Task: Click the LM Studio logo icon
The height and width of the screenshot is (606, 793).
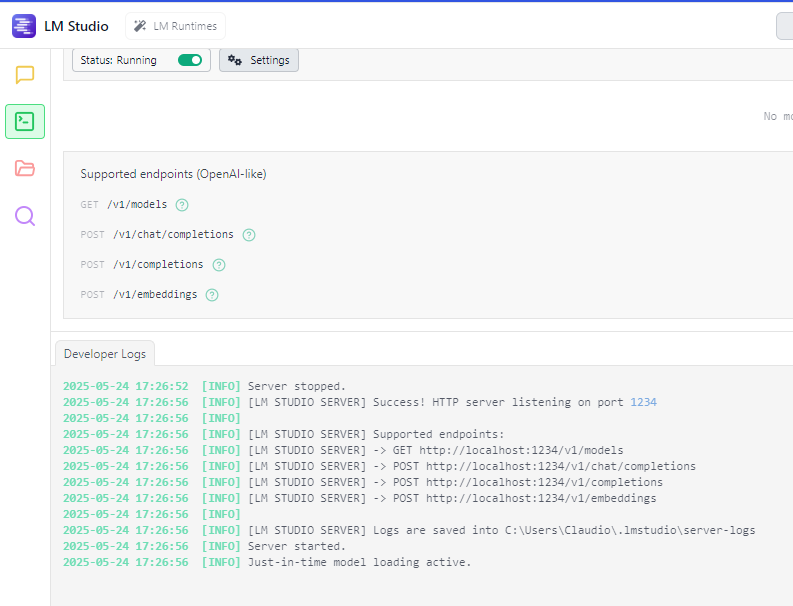Action: coord(24,26)
